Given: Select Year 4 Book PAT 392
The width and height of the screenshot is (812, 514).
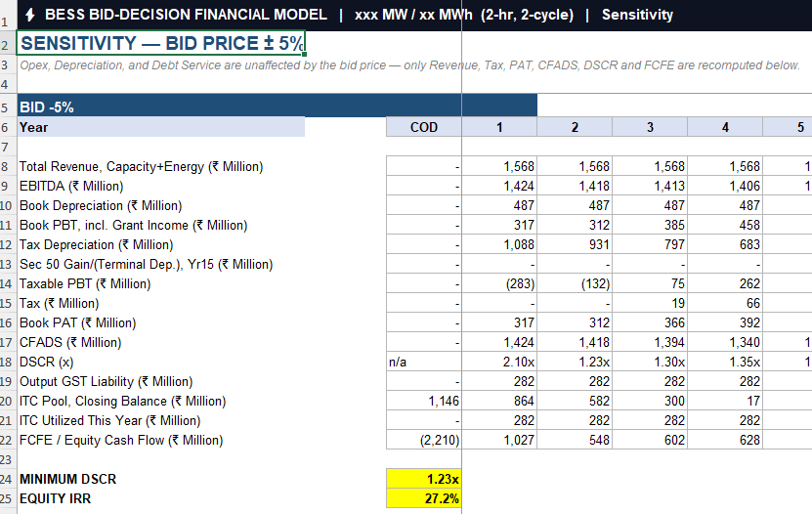Looking at the screenshot, I should pyautogui.click(x=725, y=323).
